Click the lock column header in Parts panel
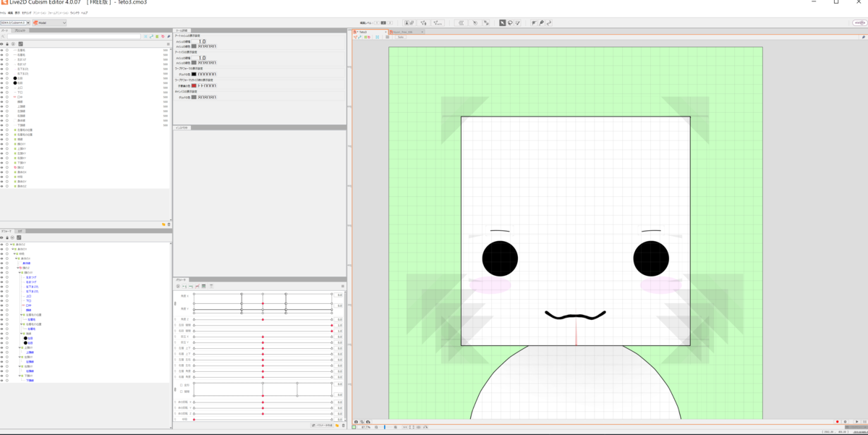Image resolution: width=868 pixels, height=435 pixels. pos(7,44)
